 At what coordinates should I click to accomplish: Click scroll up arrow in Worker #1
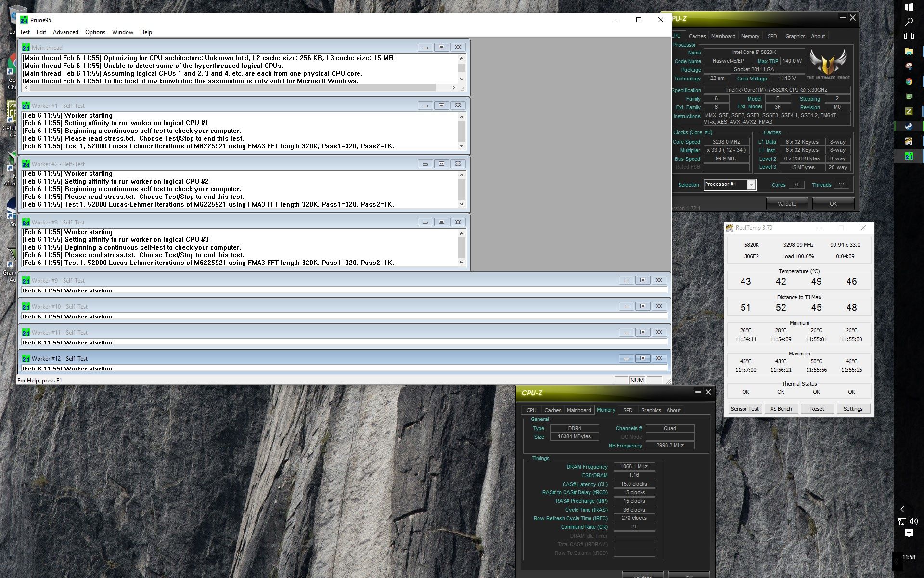pos(462,117)
